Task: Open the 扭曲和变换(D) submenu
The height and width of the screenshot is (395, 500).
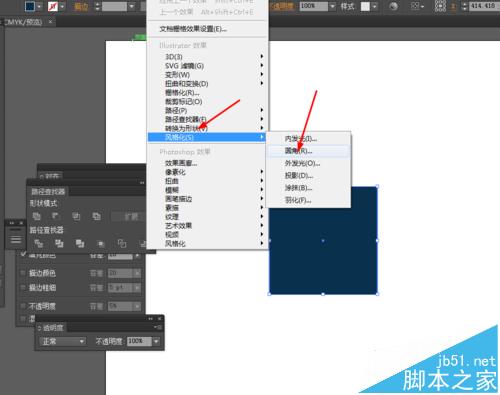Action: tap(207, 84)
